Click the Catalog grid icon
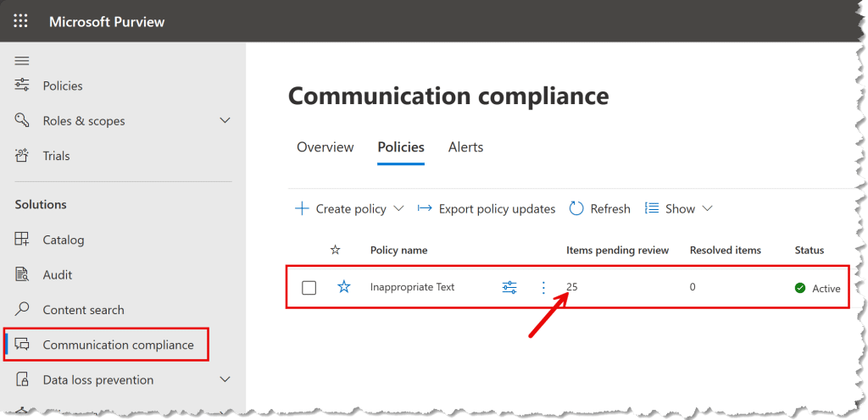The height and width of the screenshot is (420, 868). coord(22,240)
